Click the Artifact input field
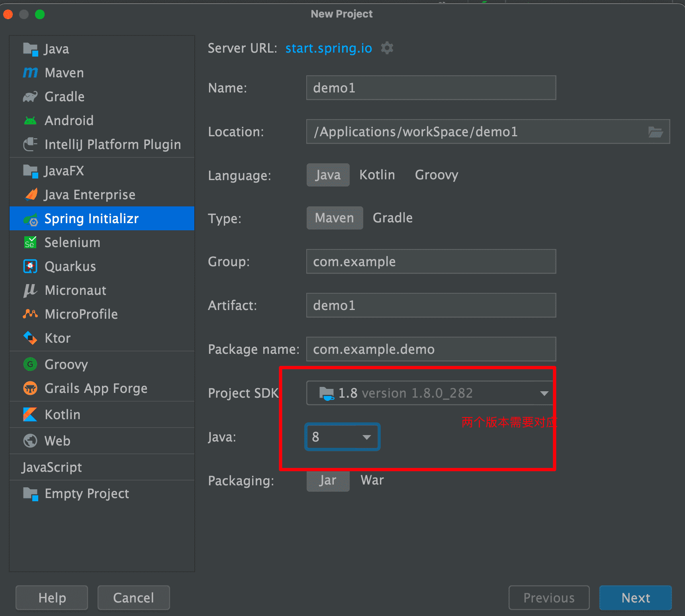The height and width of the screenshot is (616, 685). (431, 305)
